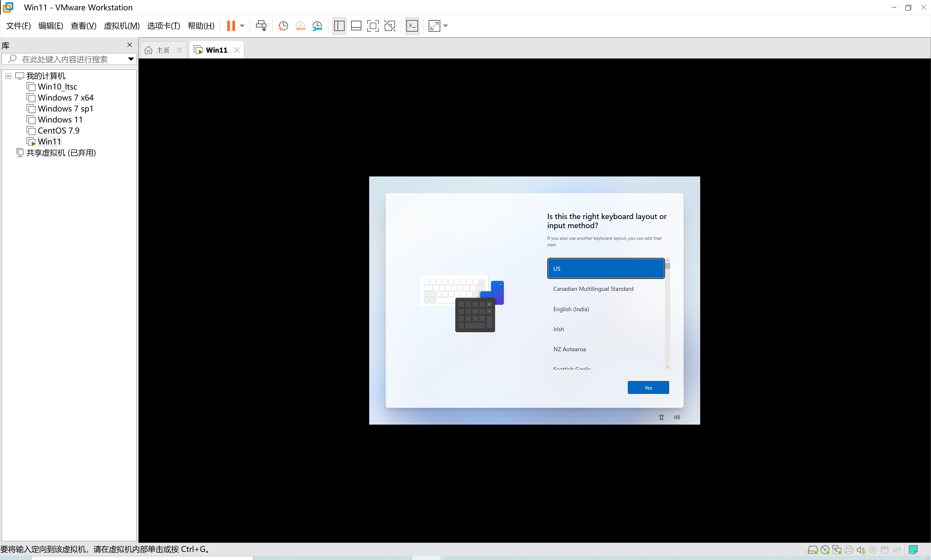This screenshot has width=931, height=560.
Task: Open the snapshot manager
Action: (317, 26)
